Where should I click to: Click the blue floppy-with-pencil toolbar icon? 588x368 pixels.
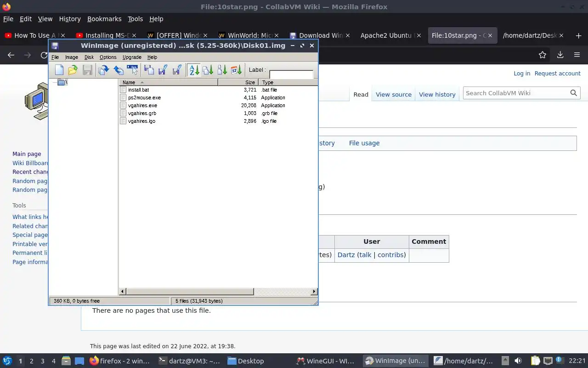(x=163, y=70)
